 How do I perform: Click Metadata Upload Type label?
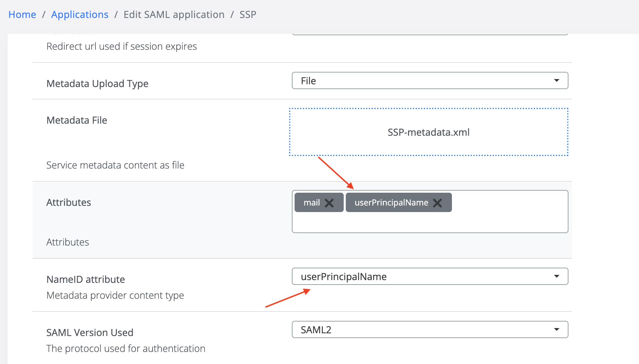[98, 84]
